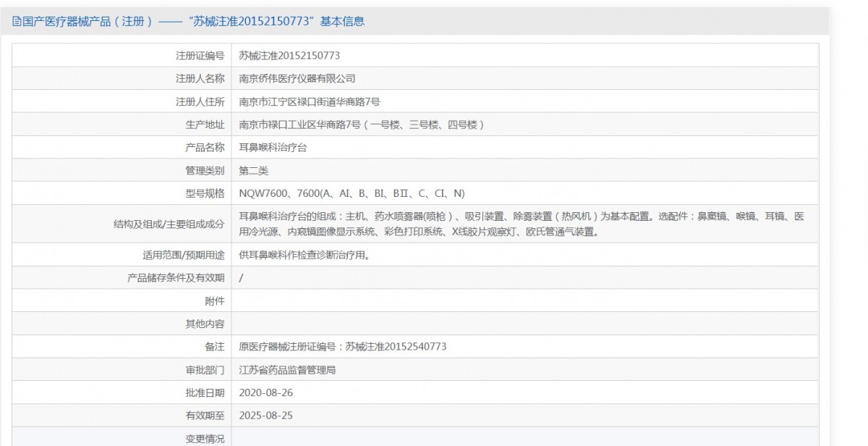Select the 产品储存条件及有效期 label
Image resolution: width=868 pixels, height=446 pixels.
176,278
